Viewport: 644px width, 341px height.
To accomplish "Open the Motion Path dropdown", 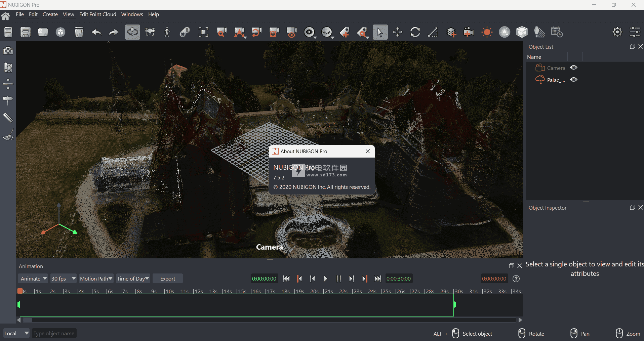I will [96, 279].
